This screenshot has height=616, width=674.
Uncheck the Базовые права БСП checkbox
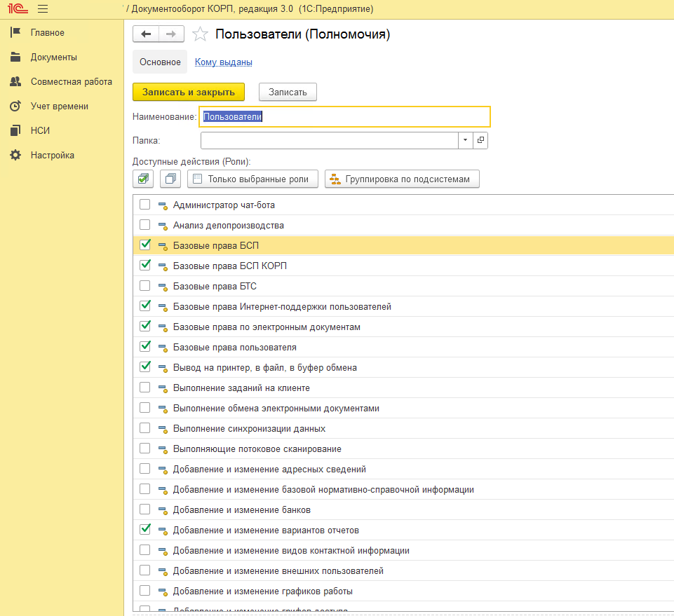tap(145, 245)
